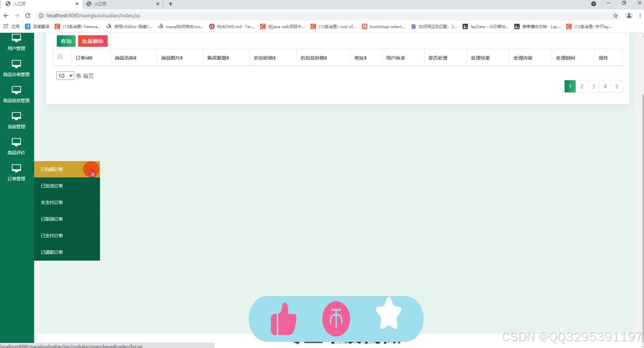Go to pagination page 2
The image size is (644, 348).
(582, 86)
